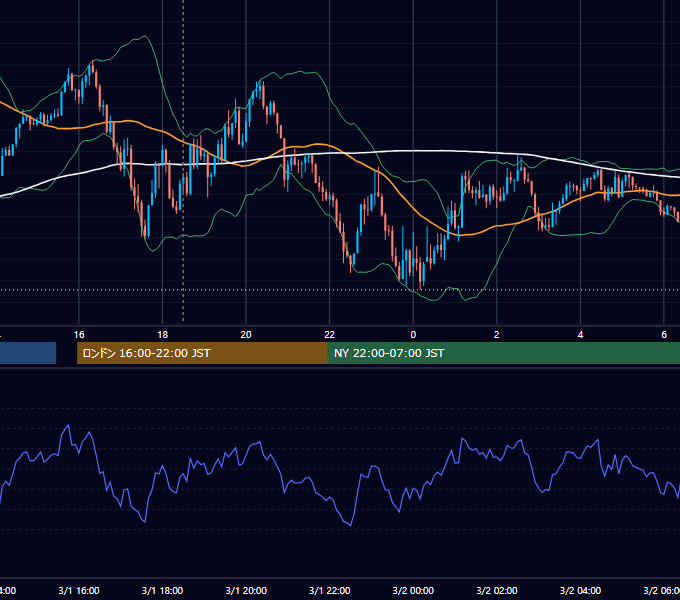Click the '3/2 04:00' date label
The height and width of the screenshot is (600, 680).
click(580, 590)
